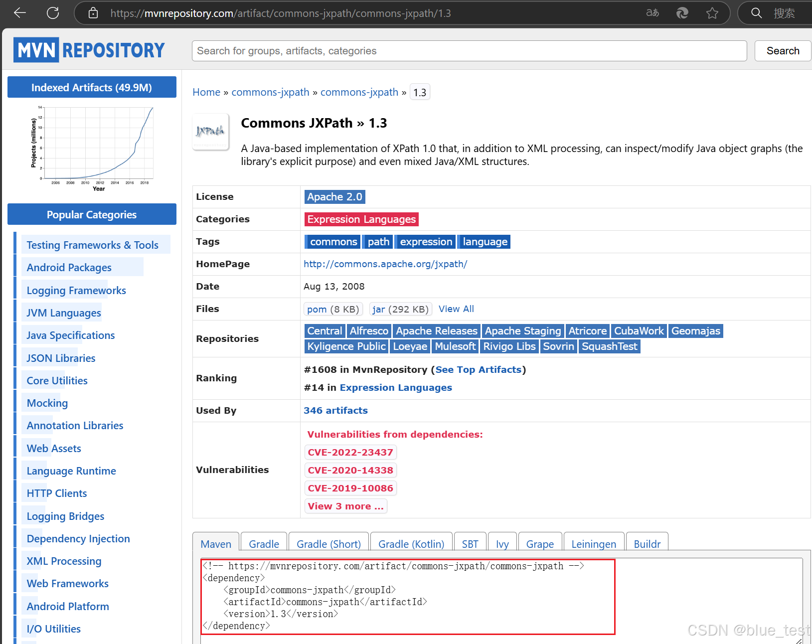Screen dimensions: 812x644
Task: Open the browser search magnifier icon
Action: coord(756,13)
